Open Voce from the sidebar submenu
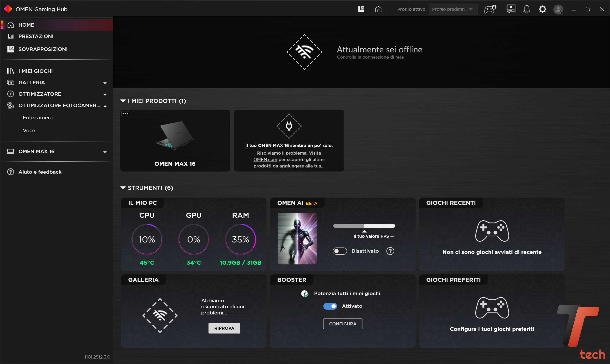Viewport: 610px width, 364px height. pyautogui.click(x=29, y=130)
